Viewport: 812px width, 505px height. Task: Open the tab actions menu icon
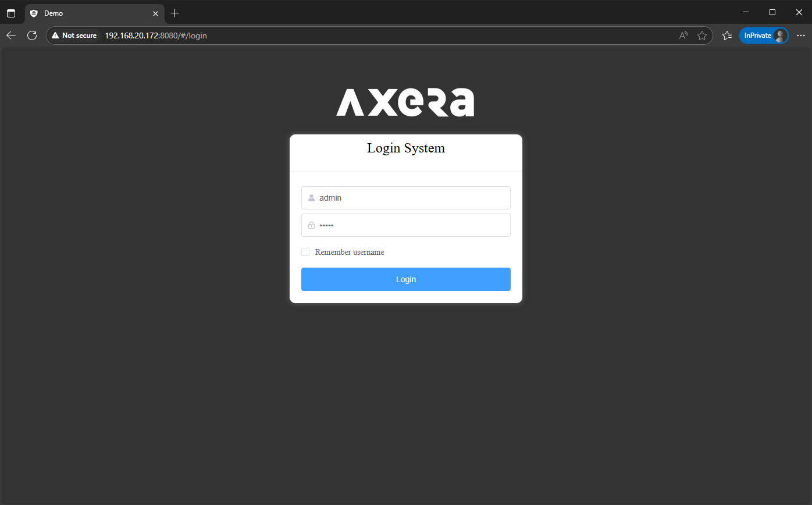11,13
